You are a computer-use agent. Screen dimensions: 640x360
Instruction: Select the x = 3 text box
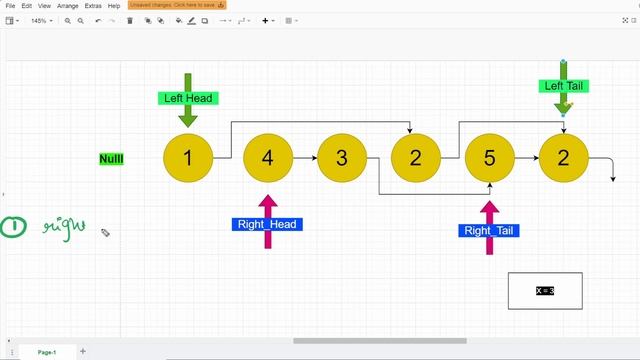(x=545, y=291)
